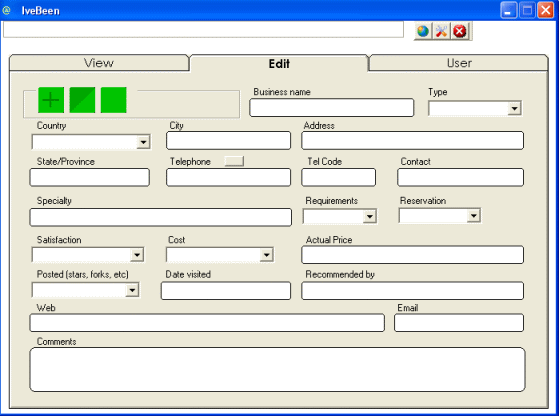Click the green diagonal-split square button

pyautogui.click(x=82, y=100)
